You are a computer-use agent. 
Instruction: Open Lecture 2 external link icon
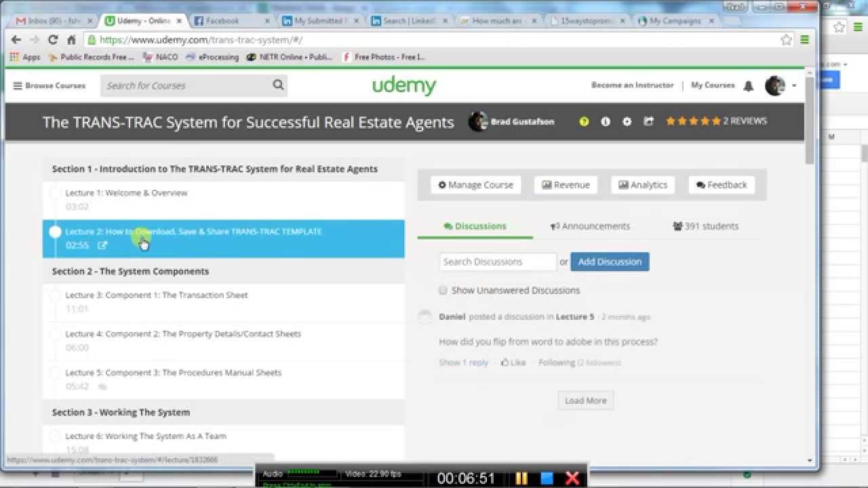click(102, 245)
